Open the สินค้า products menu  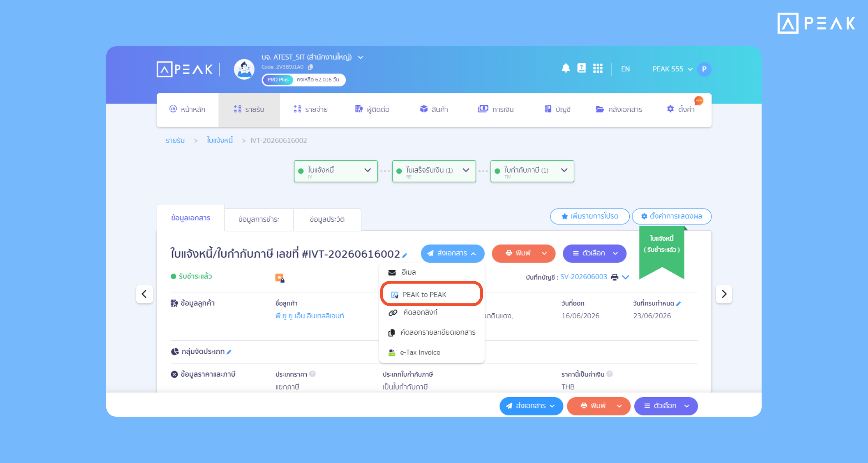tap(434, 109)
